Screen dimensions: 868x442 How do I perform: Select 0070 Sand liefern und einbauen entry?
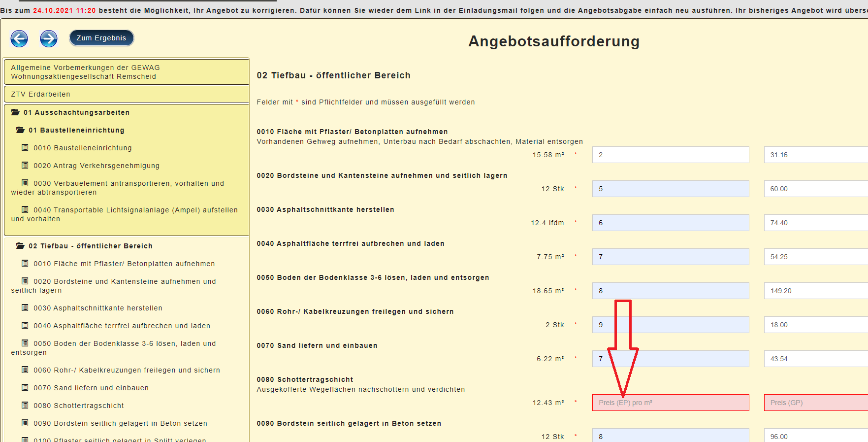91,388
